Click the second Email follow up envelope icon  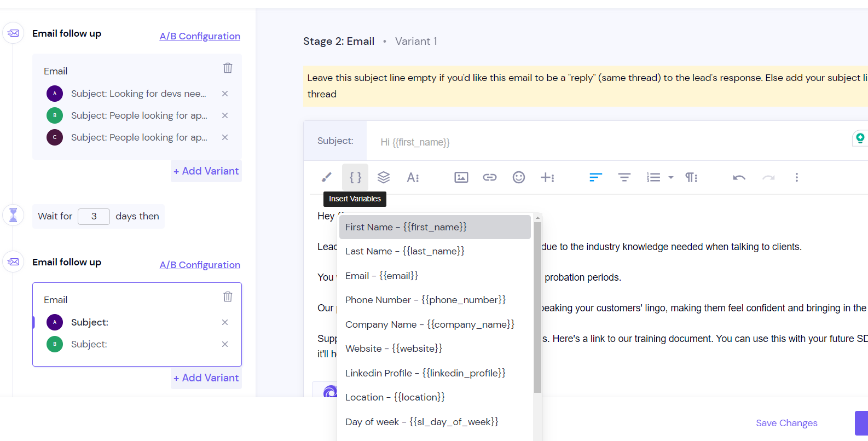pos(13,262)
